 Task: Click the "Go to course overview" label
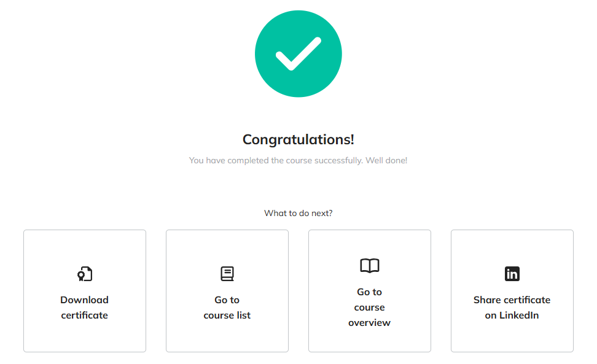coord(369,307)
